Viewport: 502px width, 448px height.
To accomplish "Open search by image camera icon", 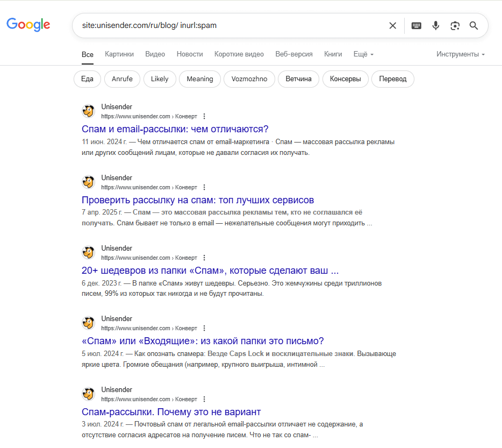I will (x=455, y=26).
